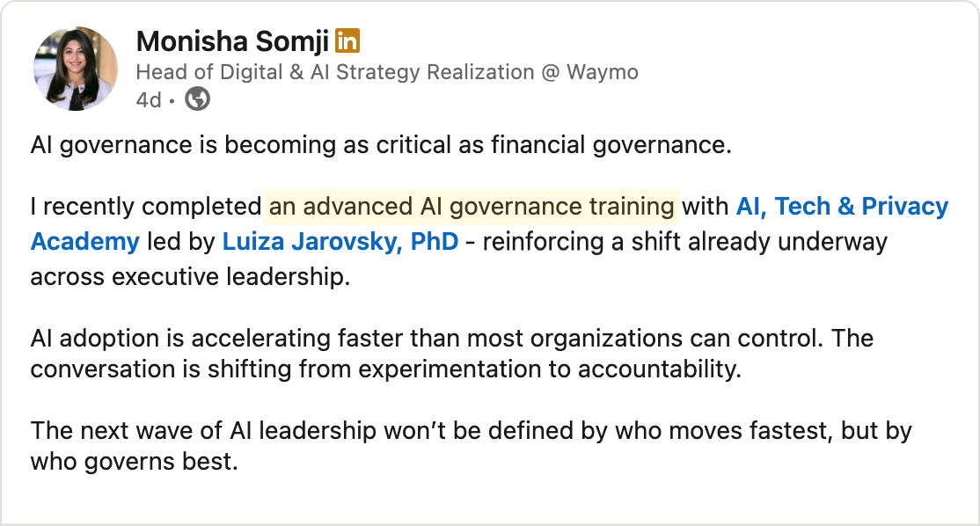Image resolution: width=980 pixels, height=526 pixels.
Task: Open the "AI, Tech & Privacy" link
Action: click(841, 207)
